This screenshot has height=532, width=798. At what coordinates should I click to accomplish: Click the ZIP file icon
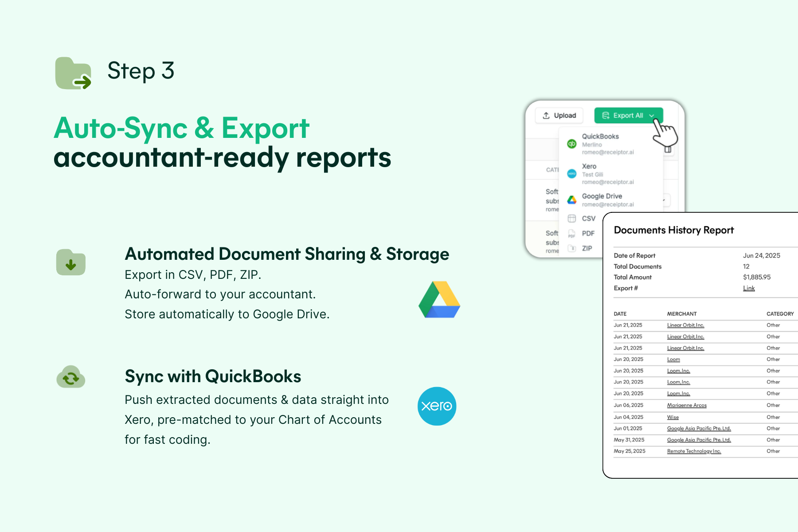coord(571,248)
